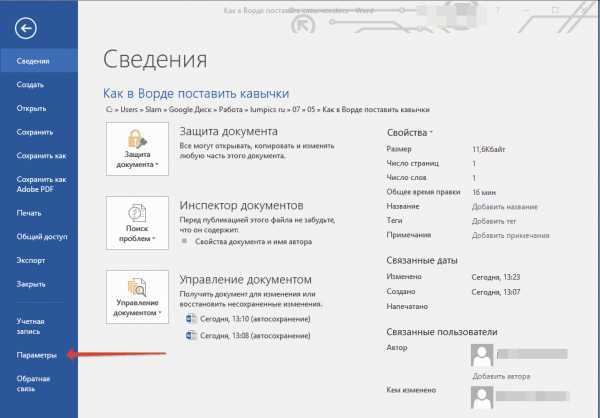Screen dimensions: 600x418
Task: Click the Создано date Сегодня, 13:07
Action: coord(496,292)
